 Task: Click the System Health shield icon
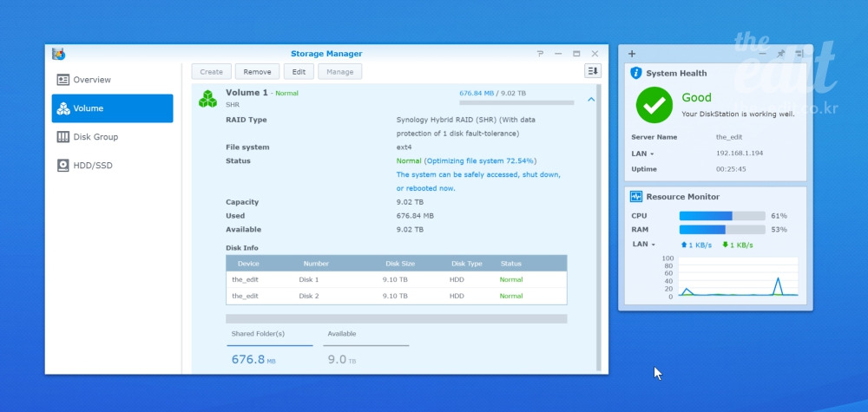(636, 73)
